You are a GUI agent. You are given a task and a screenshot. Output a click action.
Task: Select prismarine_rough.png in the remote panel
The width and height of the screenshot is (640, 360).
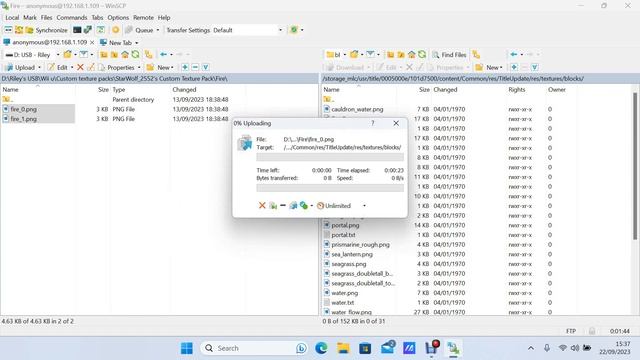(360, 244)
